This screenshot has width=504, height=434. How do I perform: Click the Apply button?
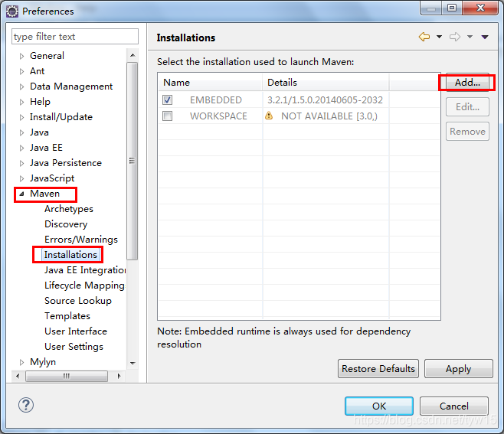(x=458, y=368)
